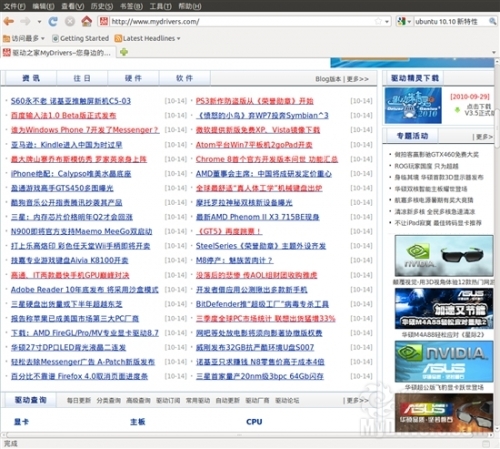Image resolution: width=500 pixels, height=449 pixels.
Task: Open the 编辑(E) menu
Action: (43, 6)
